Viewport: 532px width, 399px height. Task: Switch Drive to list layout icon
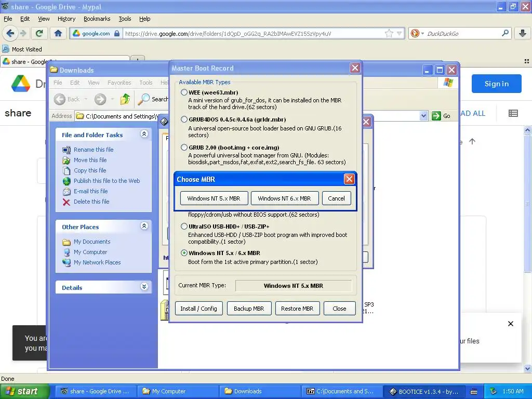pyautogui.click(x=513, y=113)
